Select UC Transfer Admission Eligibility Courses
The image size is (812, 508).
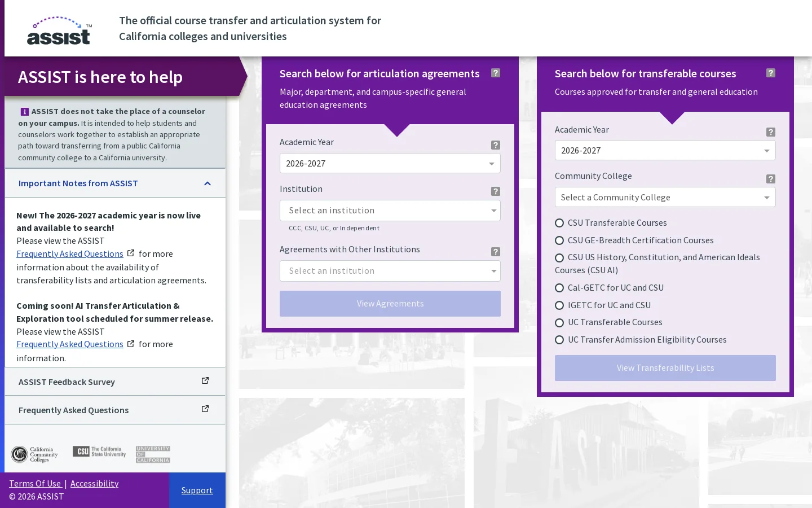pyautogui.click(x=559, y=340)
